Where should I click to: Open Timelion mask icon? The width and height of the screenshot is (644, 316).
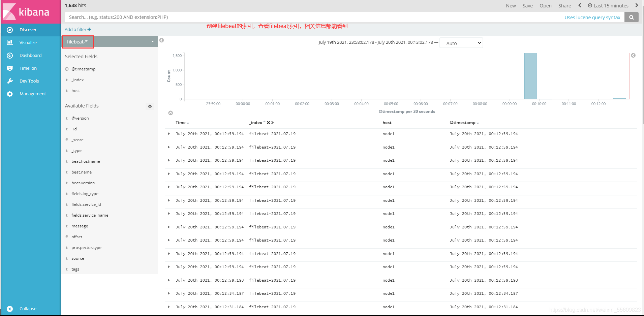(10, 68)
